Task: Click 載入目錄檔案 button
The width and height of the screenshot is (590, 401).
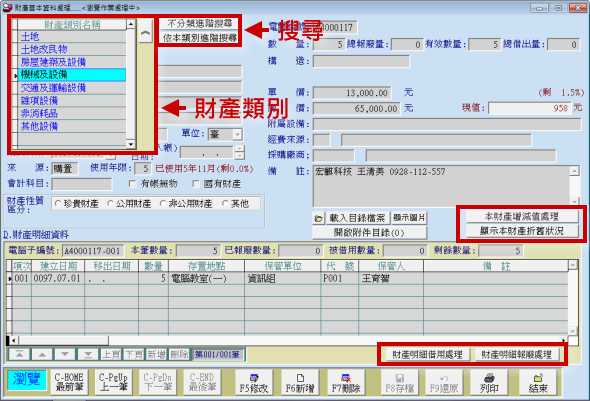Action: (357, 218)
